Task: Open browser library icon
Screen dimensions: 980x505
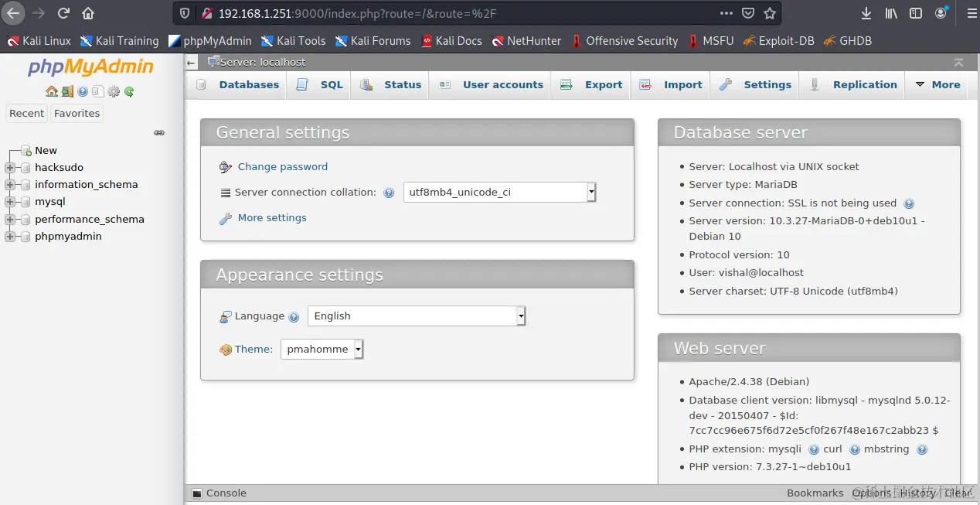Action: tap(891, 13)
